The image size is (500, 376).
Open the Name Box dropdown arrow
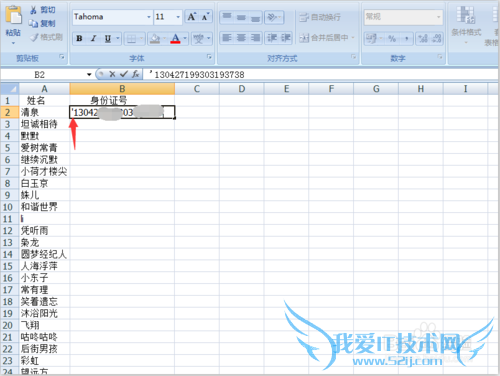click(x=89, y=75)
